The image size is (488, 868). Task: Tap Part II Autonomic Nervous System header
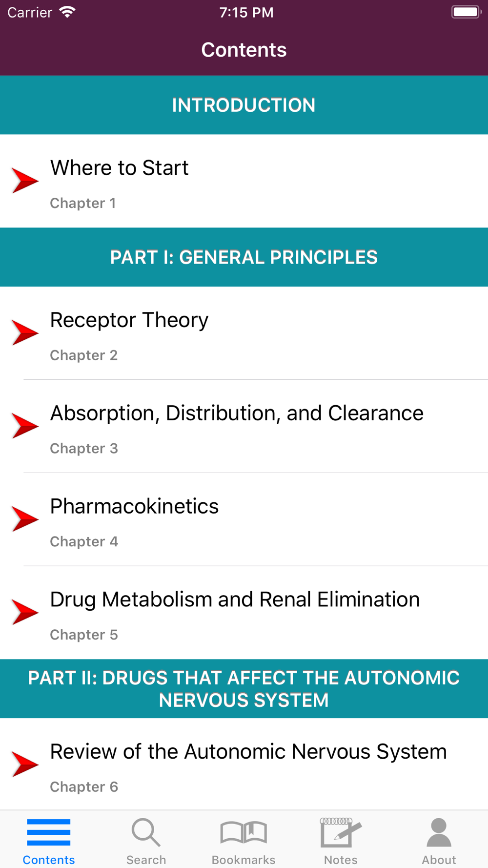[244, 689]
